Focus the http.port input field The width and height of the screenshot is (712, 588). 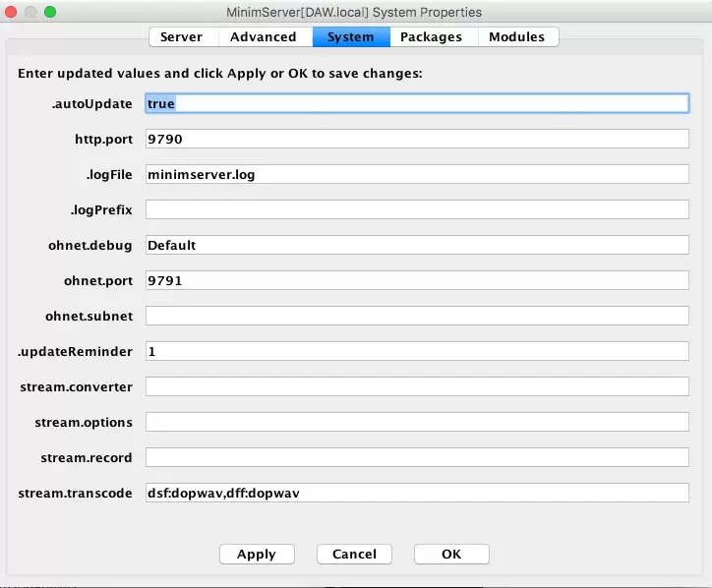[x=416, y=140]
